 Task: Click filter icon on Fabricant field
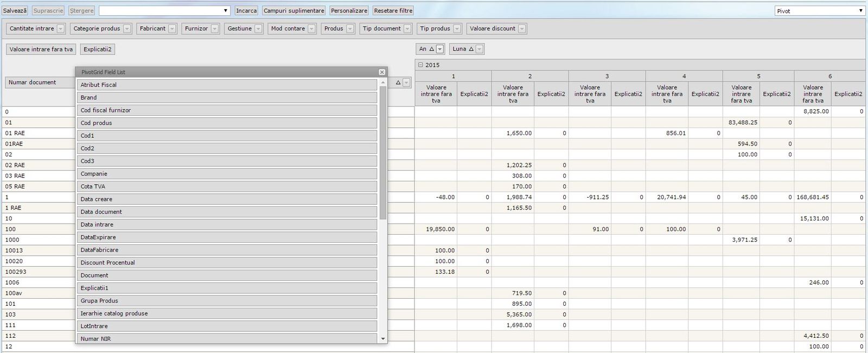pos(172,29)
